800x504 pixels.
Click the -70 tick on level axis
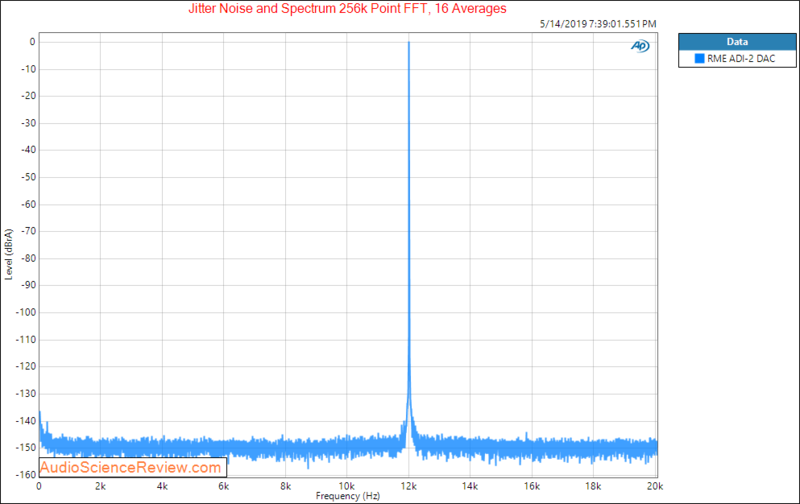pos(27,231)
